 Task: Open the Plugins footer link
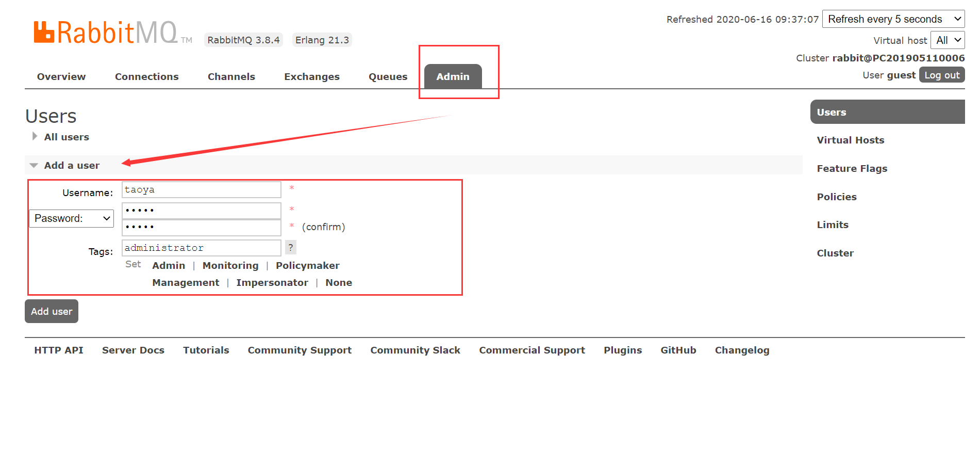(x=623, y=350)
